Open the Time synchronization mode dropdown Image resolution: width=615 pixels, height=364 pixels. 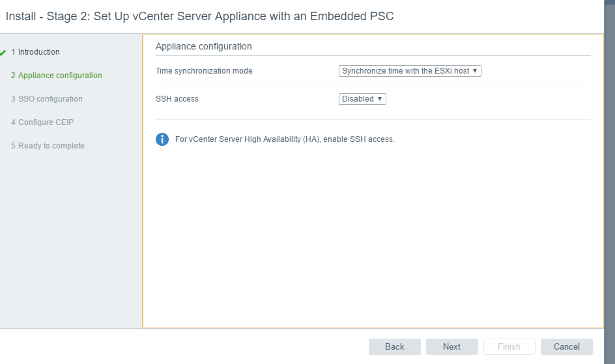410,71
